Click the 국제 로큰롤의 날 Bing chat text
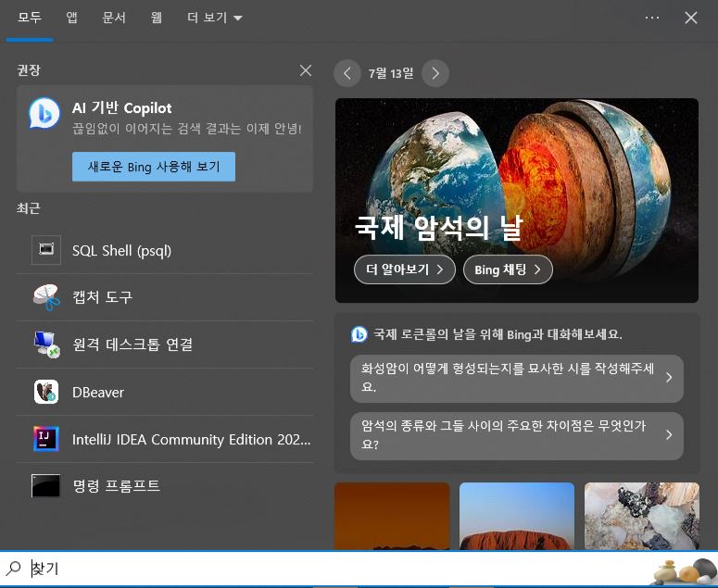 [498, 334]
